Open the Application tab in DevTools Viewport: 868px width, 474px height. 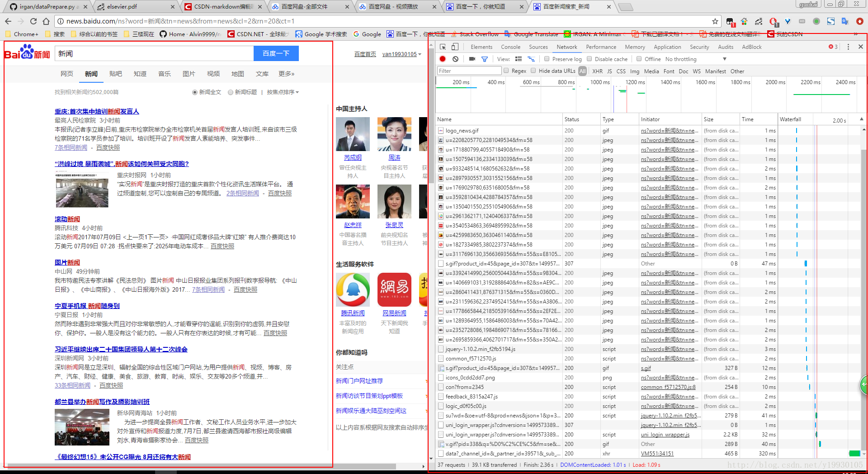[x=667, y=47]
